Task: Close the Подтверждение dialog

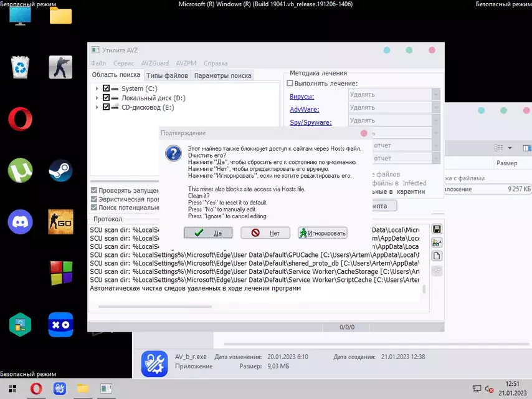Action: (x=364, y=133)
